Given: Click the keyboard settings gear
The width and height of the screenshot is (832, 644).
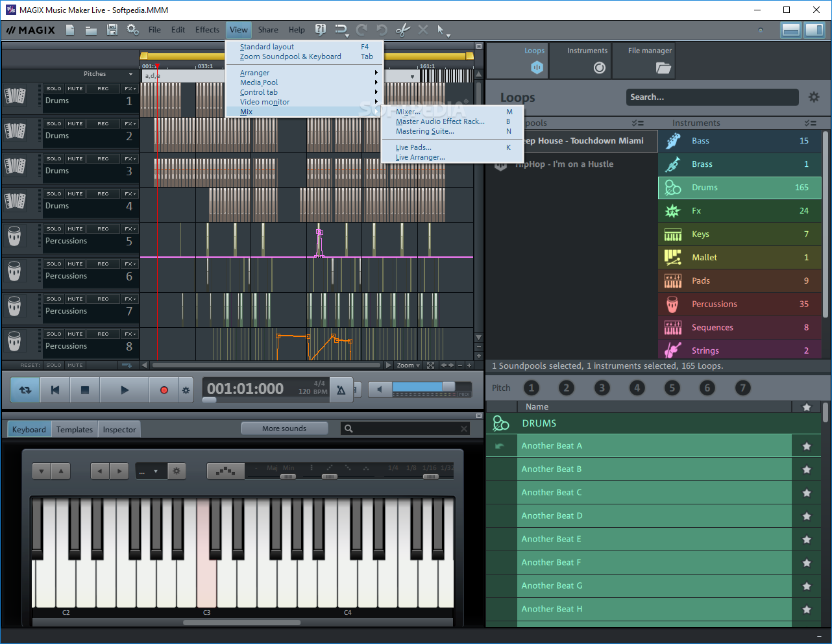Looking at the screenshot, I should pos(177,471).
